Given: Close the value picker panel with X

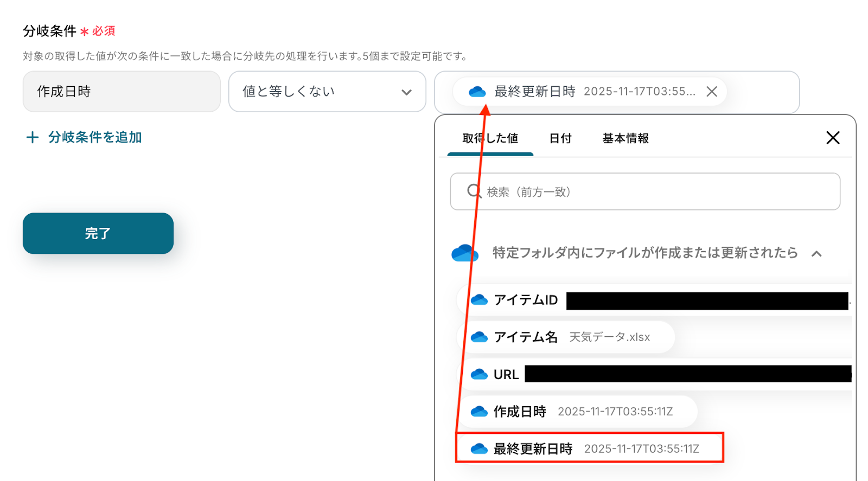Looking at the screenshot, I should 833,138.
